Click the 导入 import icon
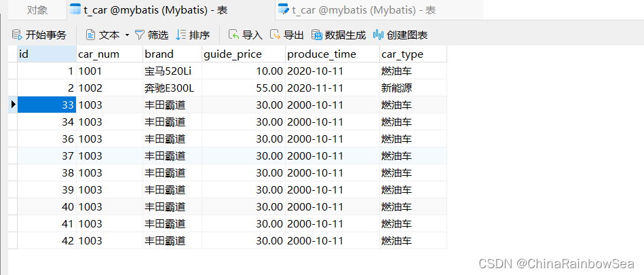 [x=233, y=35]
